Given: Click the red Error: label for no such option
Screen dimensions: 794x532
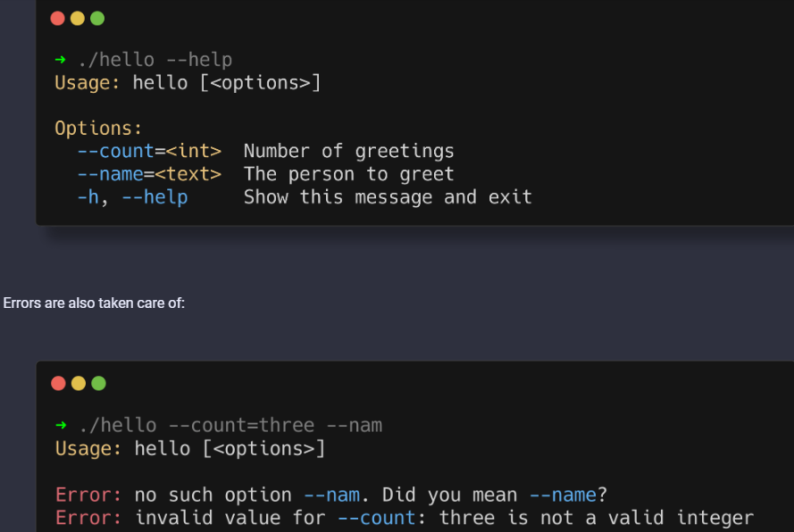Looking at the screenshot, I should click(88, 495).
